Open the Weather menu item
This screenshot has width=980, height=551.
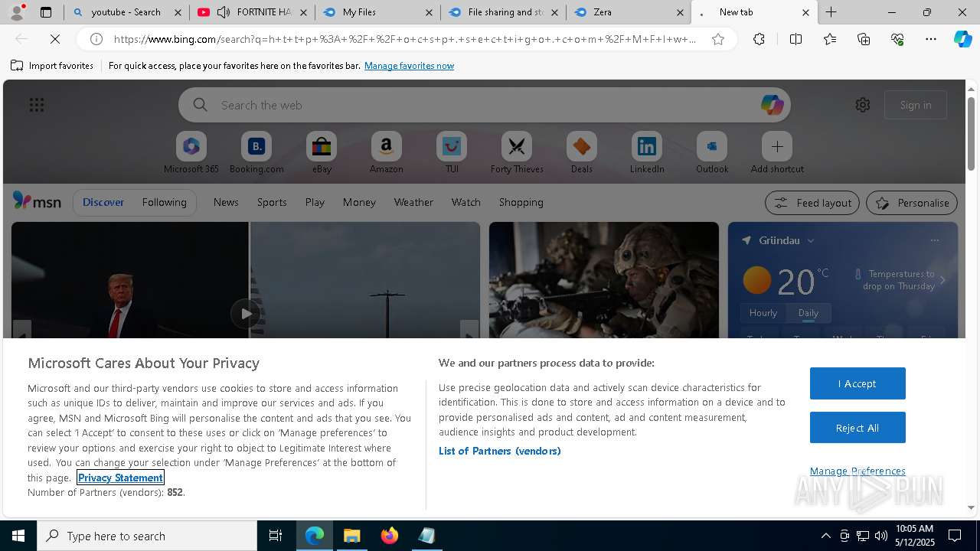(x=413, y=202)
